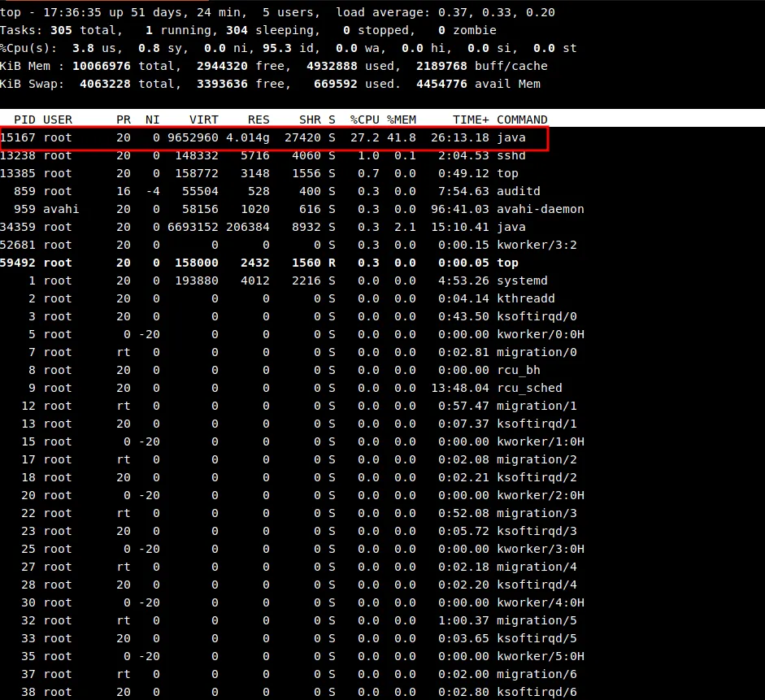Image resolution: width=765 pixels, height=700 pixels.
Task: Click the rcu_bh process name
Action: 518,370
